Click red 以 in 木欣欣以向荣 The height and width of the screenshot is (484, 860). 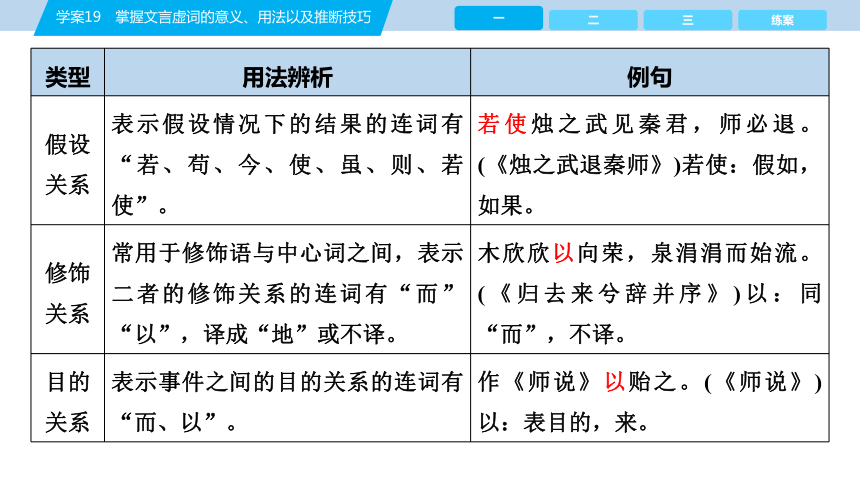[x=563, y=253]
